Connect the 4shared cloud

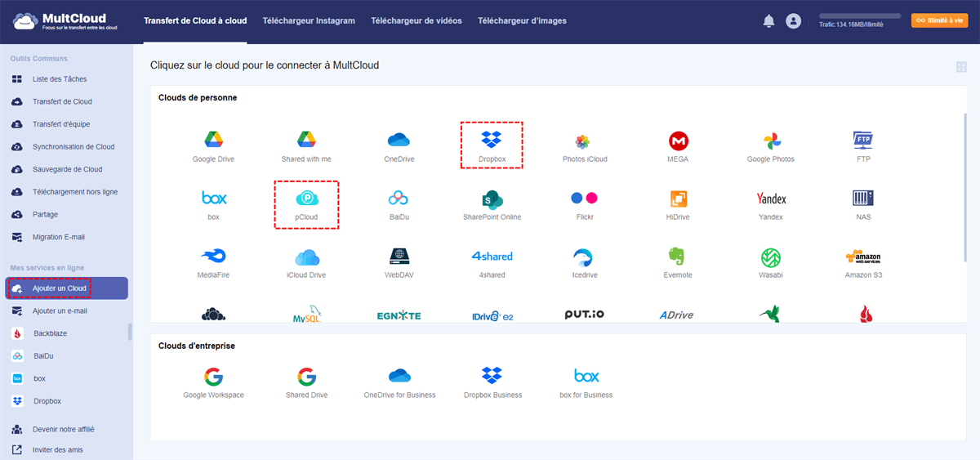click(492, 263)
